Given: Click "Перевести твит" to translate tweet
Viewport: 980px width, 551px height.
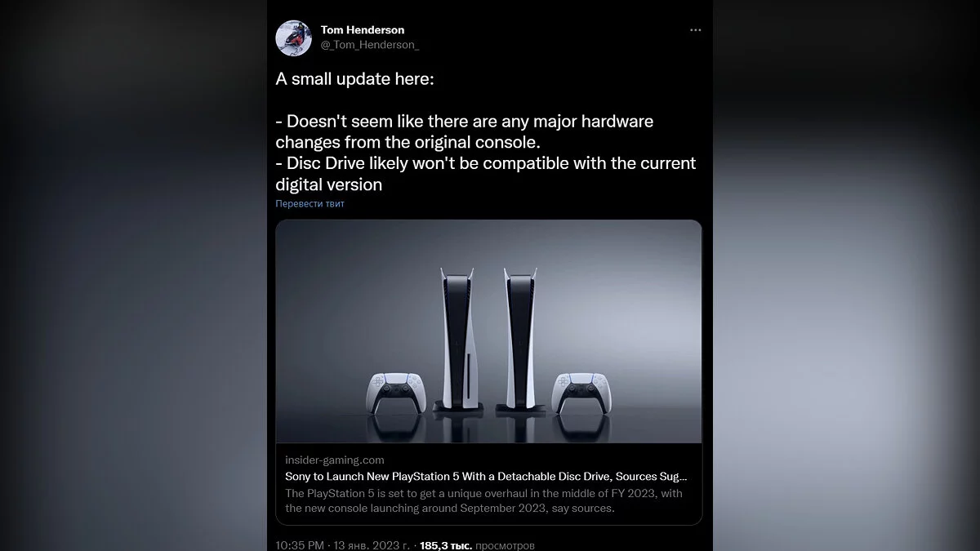Looking at the screenshot, I should coord(310,204).
